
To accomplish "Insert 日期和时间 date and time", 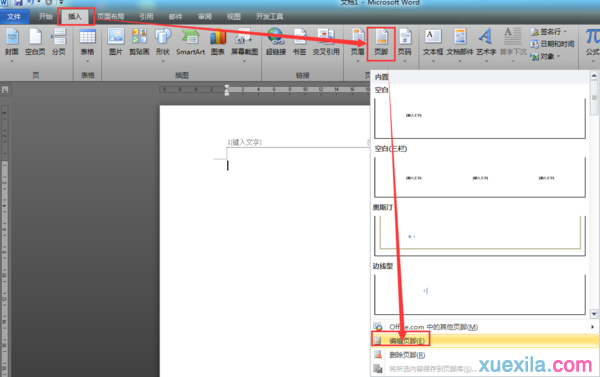I will (x=552, y=44).
